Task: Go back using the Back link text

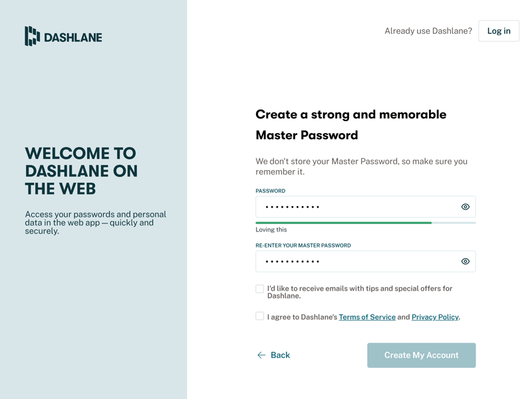Action: [280, 355]
